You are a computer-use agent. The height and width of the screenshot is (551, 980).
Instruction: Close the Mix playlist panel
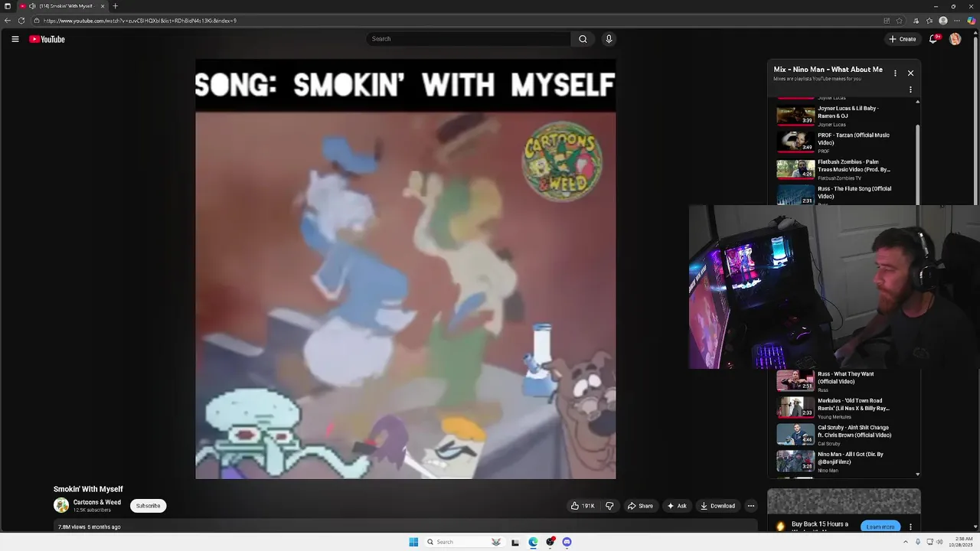coord(910,73)
